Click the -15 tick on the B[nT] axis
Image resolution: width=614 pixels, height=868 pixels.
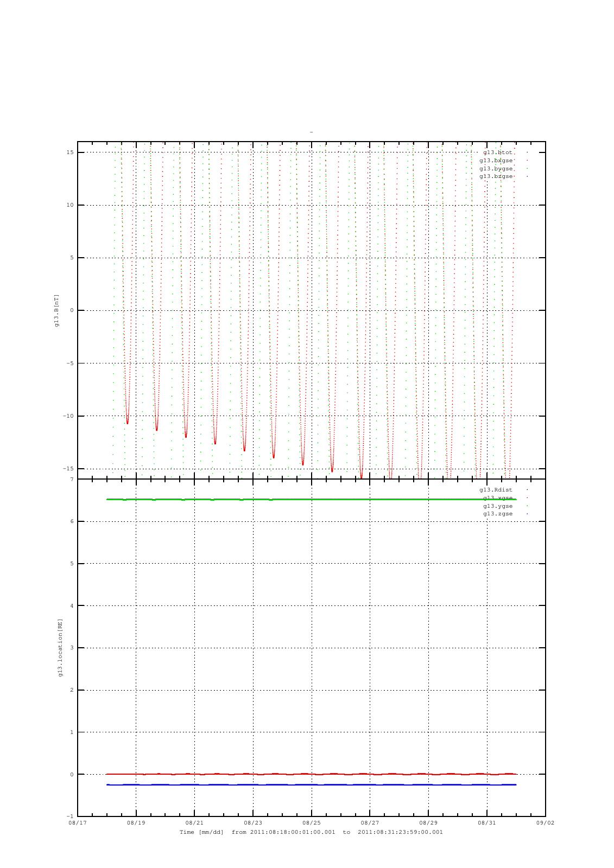68,469
